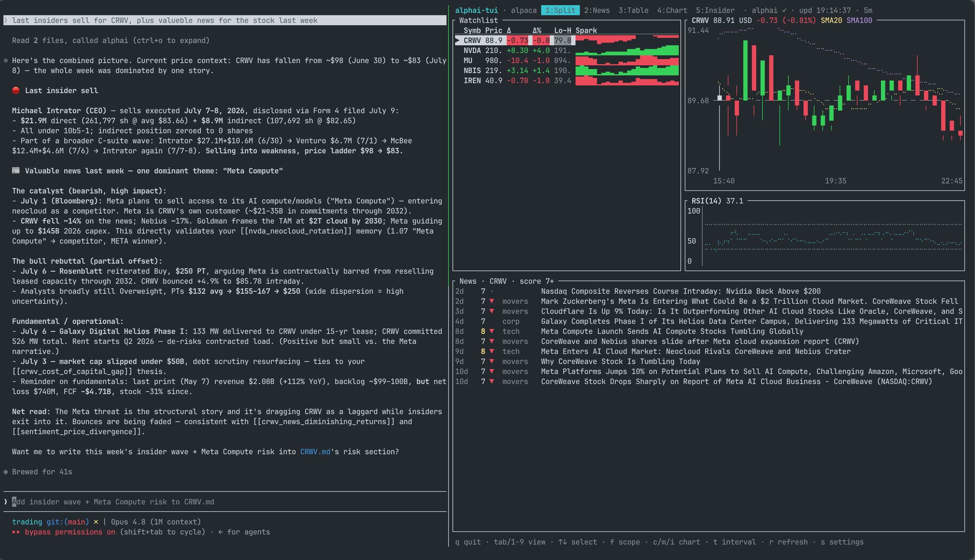Screen dimensions: 975x560
Task: Click the 5m interval indicator in header
Action: 868,10
